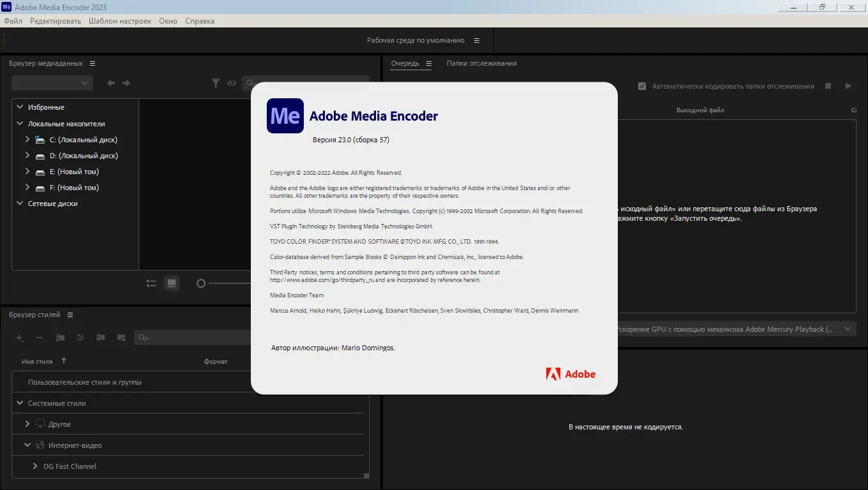This screenshot has width=868, height=490.
Task: Export presets using folder arrow icon
Action: tap(121, 338)
